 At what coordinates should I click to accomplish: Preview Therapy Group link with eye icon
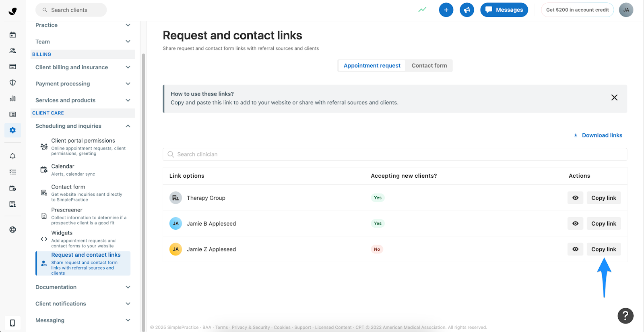[x=575, y=198]
